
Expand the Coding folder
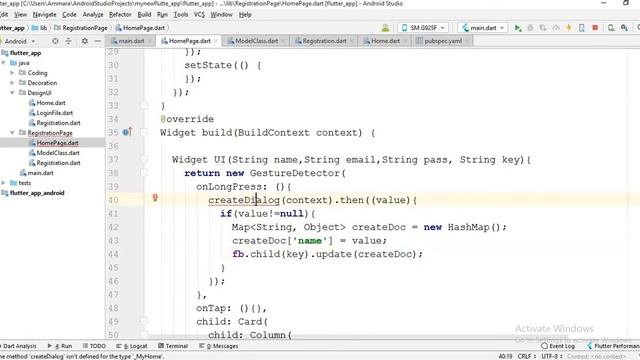[x=12, y=73]
